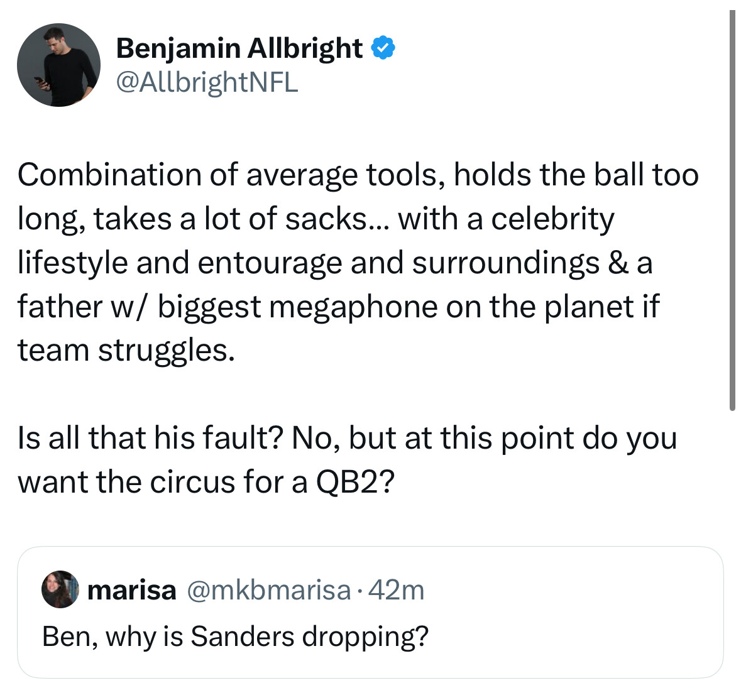741x700 pixels.
Task: Click the line 'lifestyle and entourage and surroundings'
Action: coord(335,263)
